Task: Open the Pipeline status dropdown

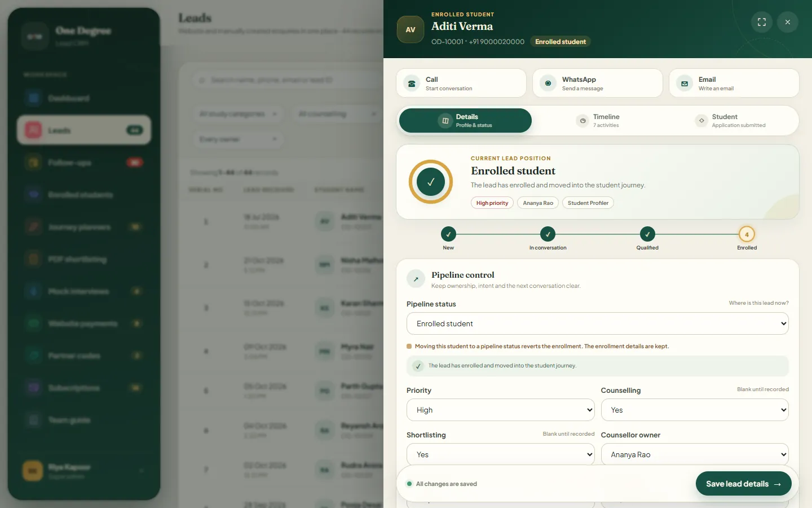Action: pyautogui.click(x=598, y=323)
